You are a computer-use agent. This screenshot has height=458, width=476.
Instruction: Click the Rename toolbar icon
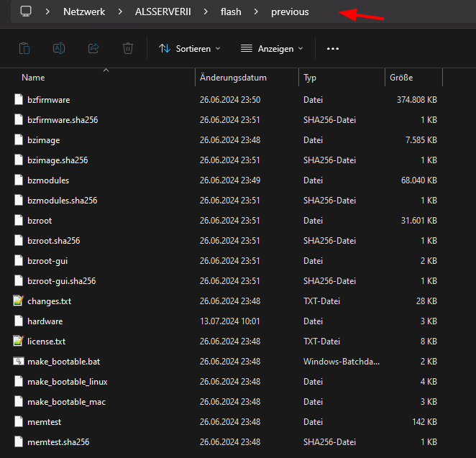tap(59, 49)
